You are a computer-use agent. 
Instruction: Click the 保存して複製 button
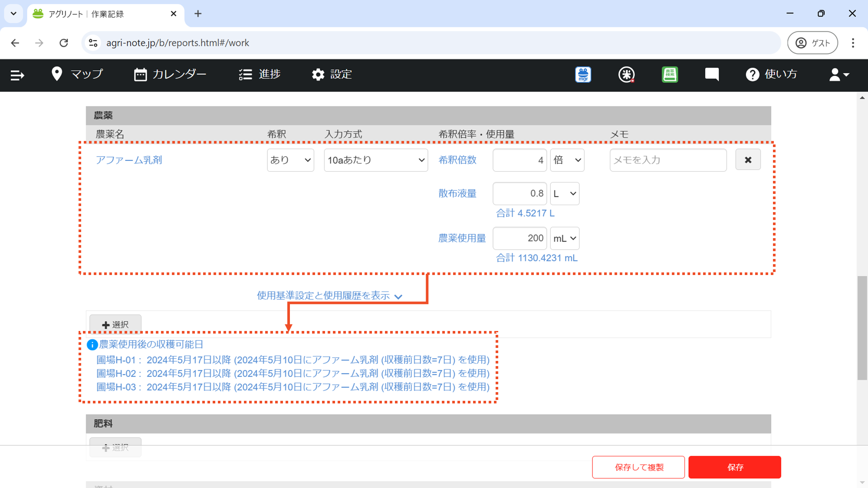click(x=638, y=467)
